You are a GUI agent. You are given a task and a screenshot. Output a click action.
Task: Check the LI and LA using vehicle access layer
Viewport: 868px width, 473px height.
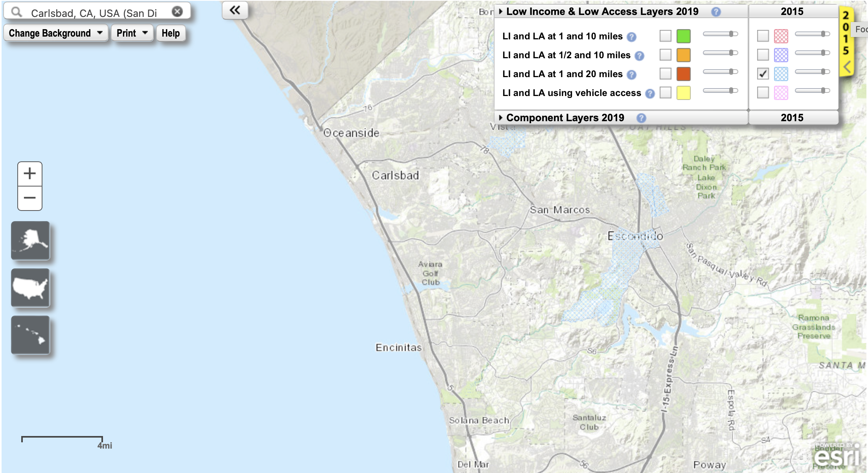tap(666, 92)
